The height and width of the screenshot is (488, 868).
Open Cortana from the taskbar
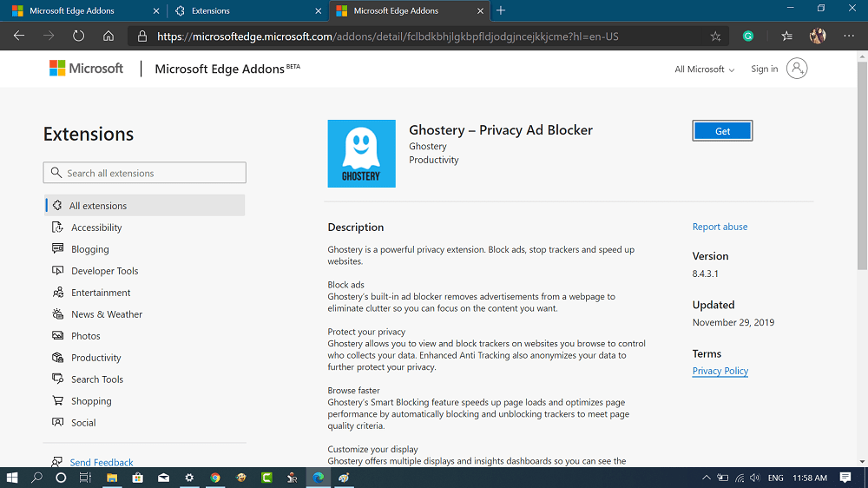tap(61, 478)
